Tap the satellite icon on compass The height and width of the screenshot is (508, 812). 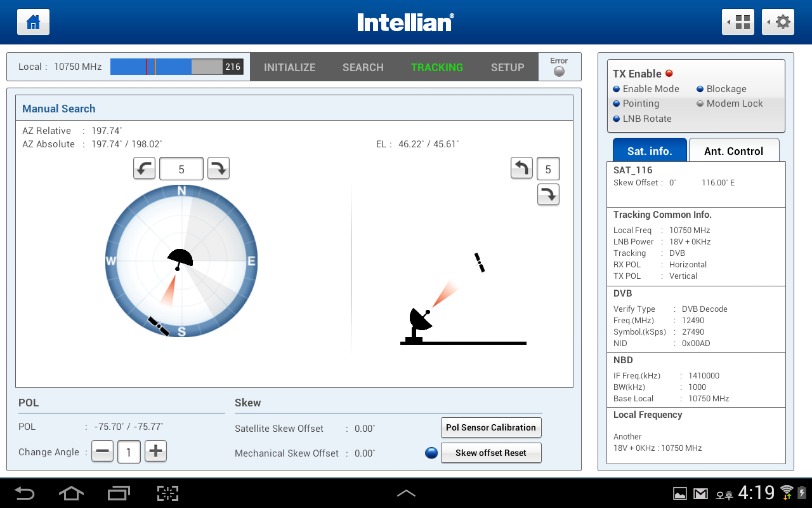click(x=158, y=326)
